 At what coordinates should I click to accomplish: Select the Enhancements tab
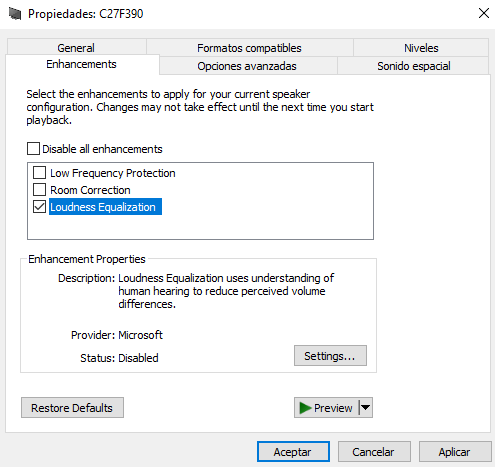click(81, 64)
